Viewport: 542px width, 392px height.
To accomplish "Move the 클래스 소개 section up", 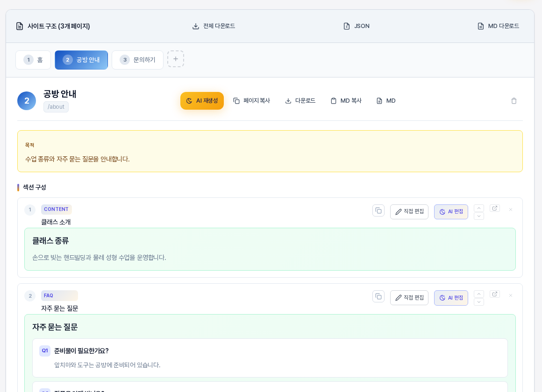I will point(479,208).
